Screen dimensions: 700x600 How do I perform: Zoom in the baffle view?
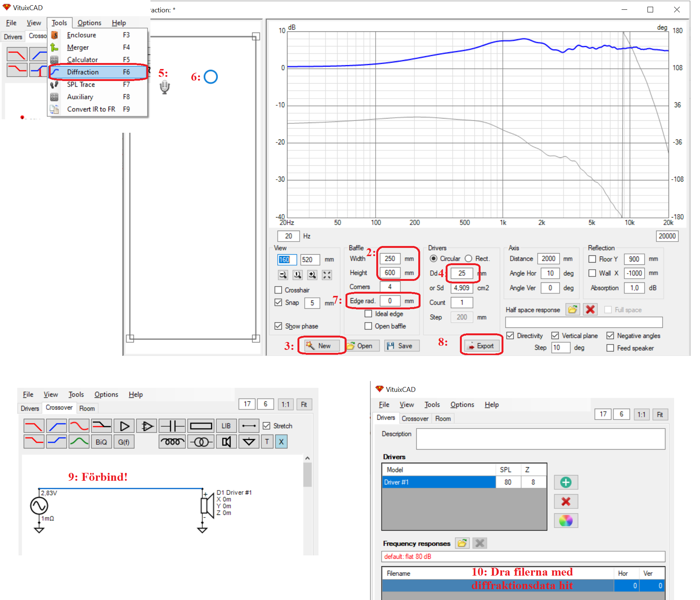pyautogui.click(x=312, y=275)
